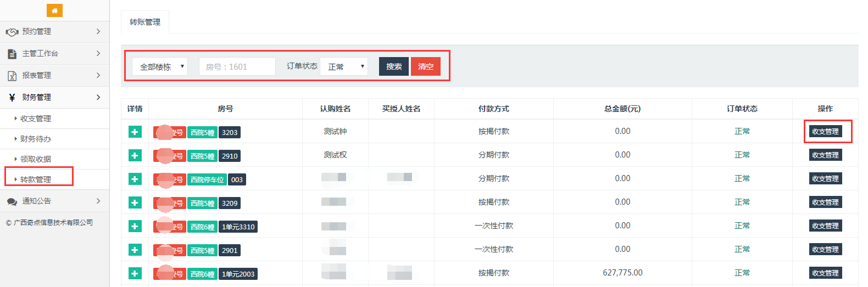
Task: Click the orange home icon
Action: click(54, 10)
